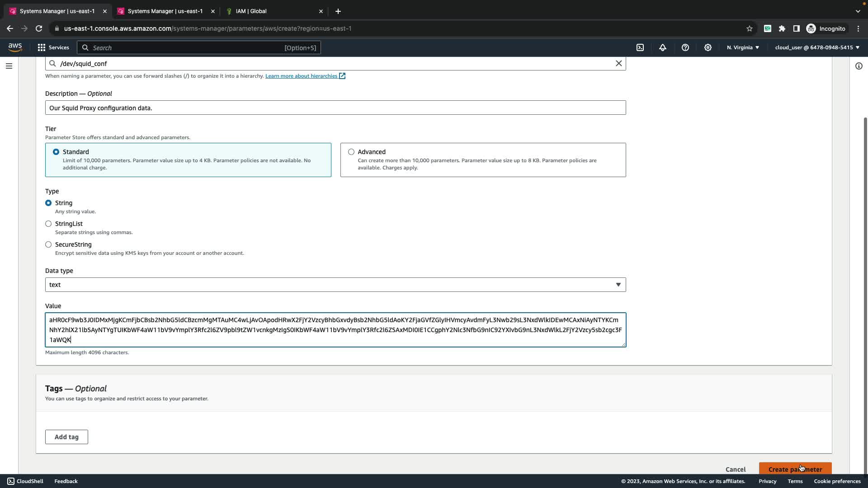Expand the N. Virginia region selector
The height and width of the screenshot is (488, 868).
coord(743,47)
